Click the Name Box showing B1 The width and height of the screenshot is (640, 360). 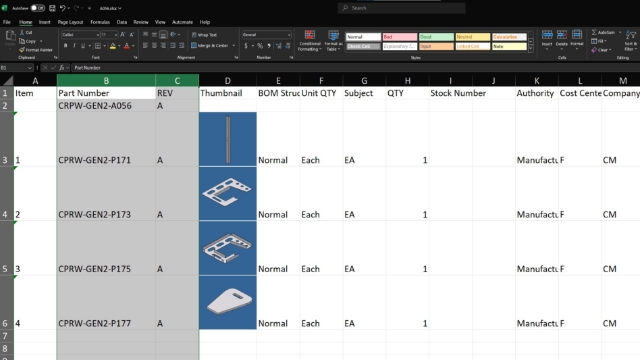(16, 68)
